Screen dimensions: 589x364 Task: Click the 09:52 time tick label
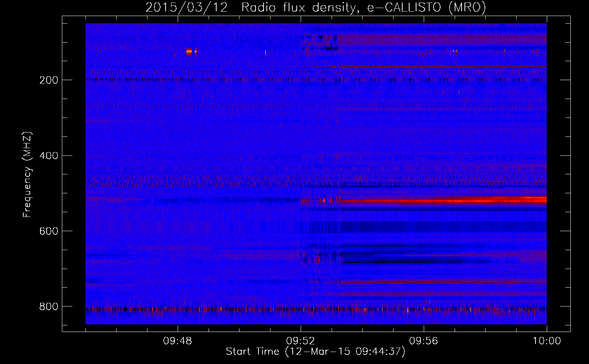click(301, 341)
